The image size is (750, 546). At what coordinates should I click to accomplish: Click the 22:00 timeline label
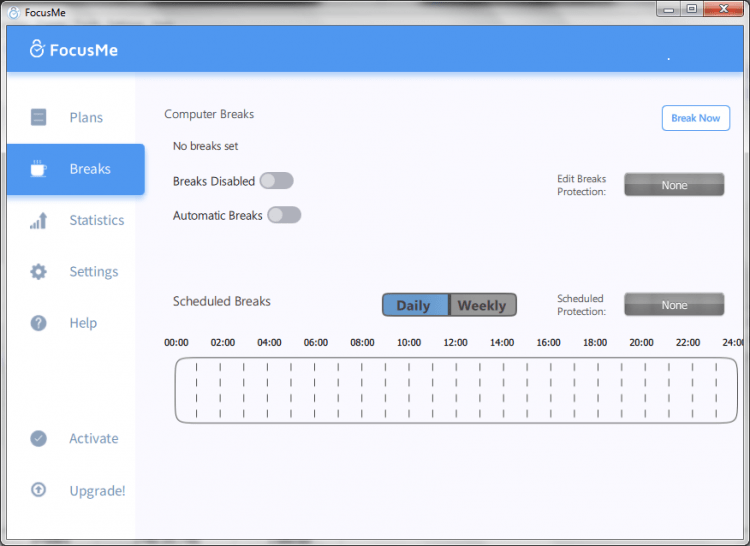coord(687,342)
